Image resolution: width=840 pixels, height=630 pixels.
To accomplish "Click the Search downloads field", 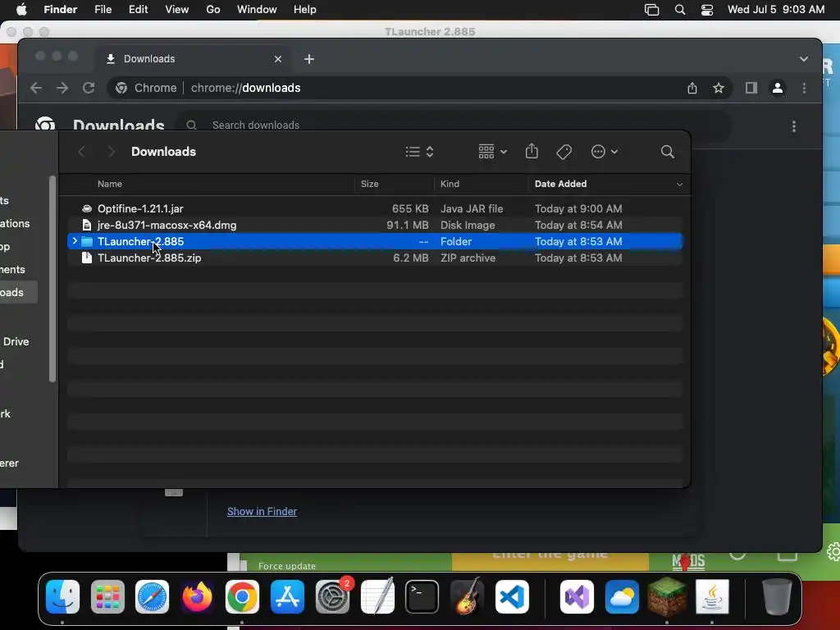I will pos(455,126).
